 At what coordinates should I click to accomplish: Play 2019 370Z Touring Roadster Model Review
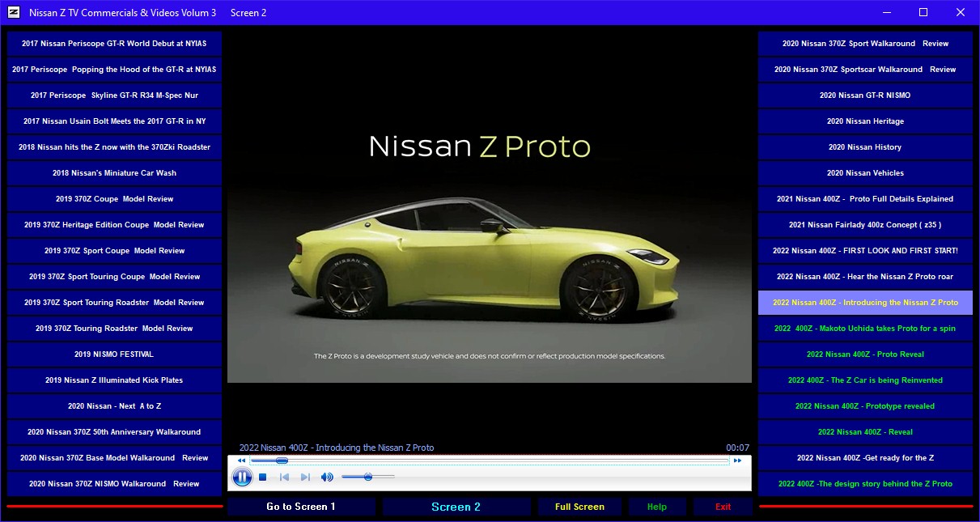point(114,329)
